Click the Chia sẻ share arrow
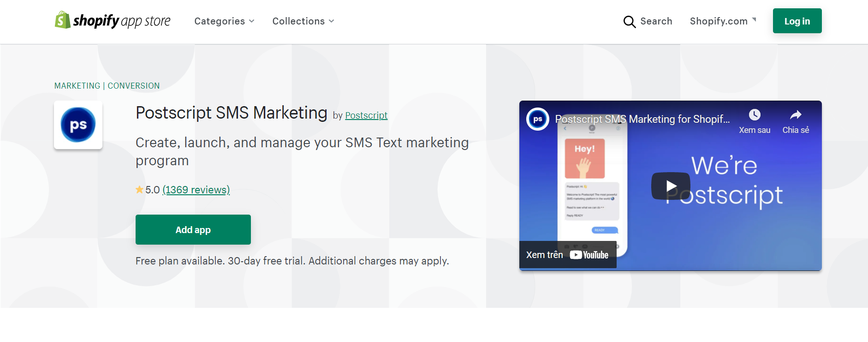Image resolution: width=868 pixels, height=342 pixels. tap(796, 115)
